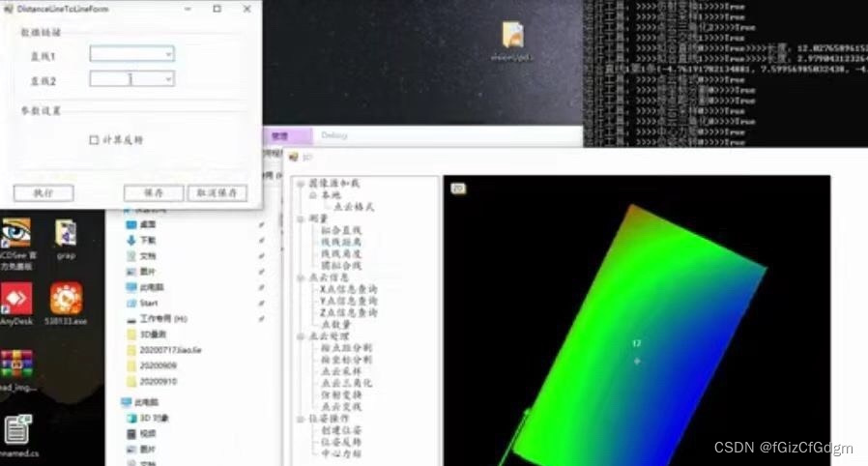Screen dimensions: 868x466
Task: Select Z点信息查询 in the tree
Action: click(349, 312)
